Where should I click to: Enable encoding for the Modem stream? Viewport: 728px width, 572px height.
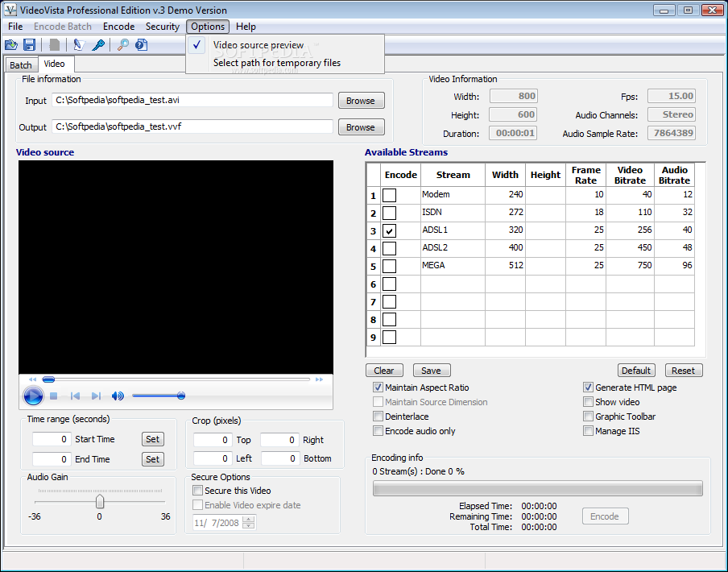coord(389,195)
